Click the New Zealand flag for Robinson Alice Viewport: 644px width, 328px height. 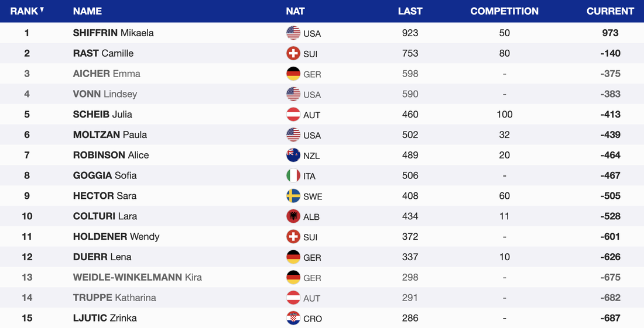point(293,155)
